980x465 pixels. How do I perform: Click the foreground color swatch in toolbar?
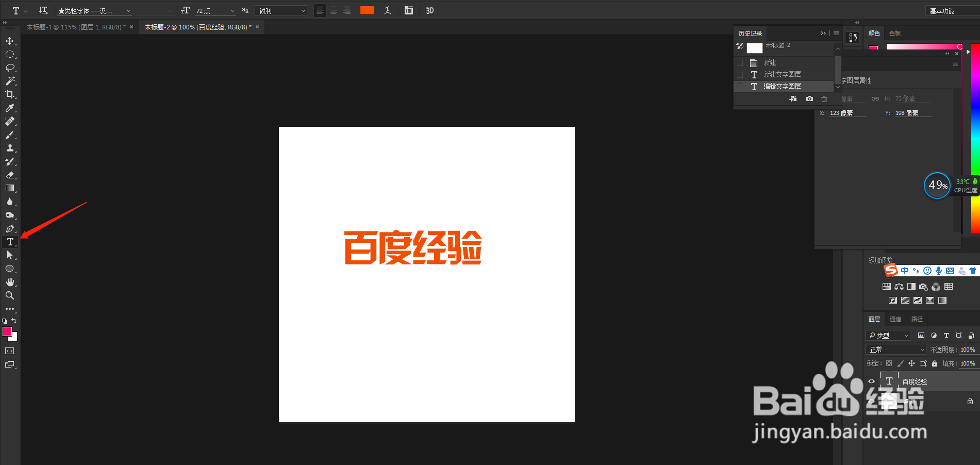(x=7, y=331)
